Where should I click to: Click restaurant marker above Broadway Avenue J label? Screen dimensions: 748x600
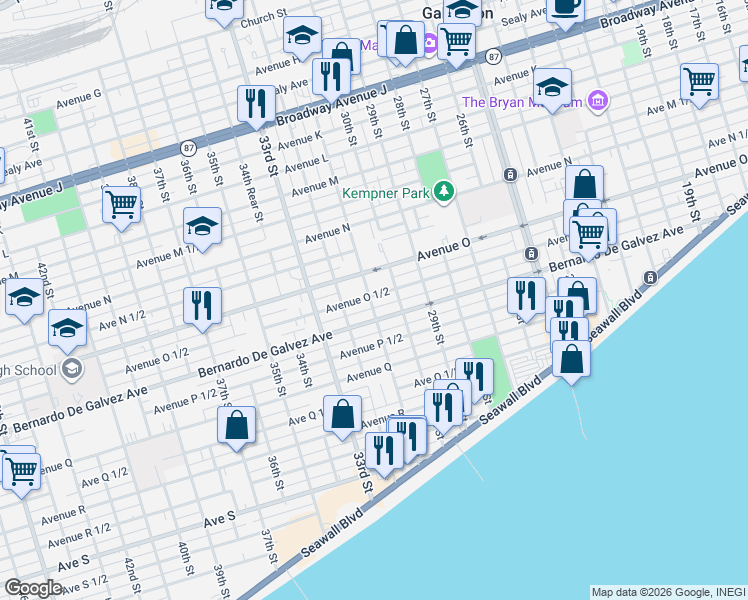332,80
